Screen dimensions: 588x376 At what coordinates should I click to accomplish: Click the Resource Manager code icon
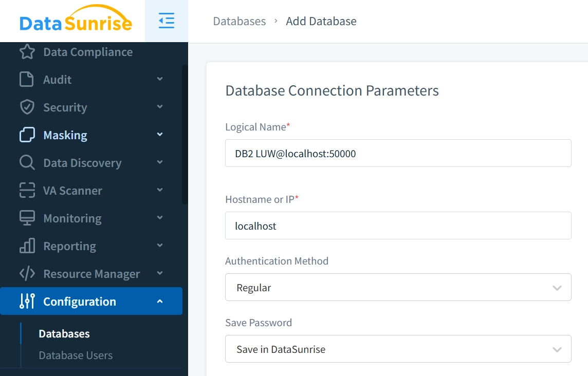point(27,274)
